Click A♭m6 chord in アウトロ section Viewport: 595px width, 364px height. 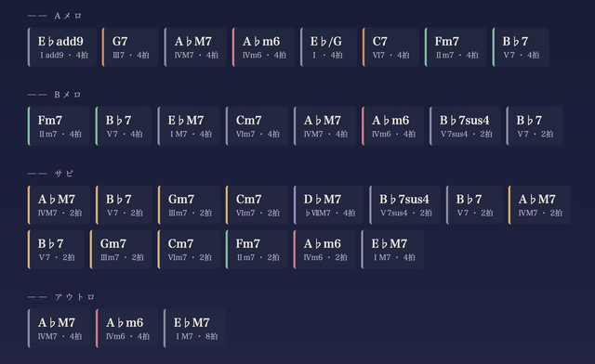(126, 329)
